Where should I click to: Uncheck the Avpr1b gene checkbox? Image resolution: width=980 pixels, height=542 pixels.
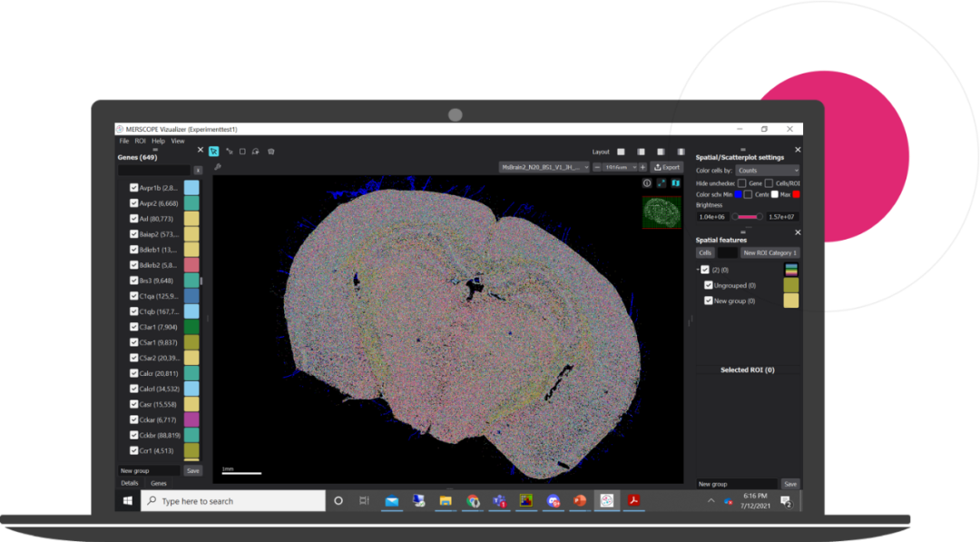(134, 187)
